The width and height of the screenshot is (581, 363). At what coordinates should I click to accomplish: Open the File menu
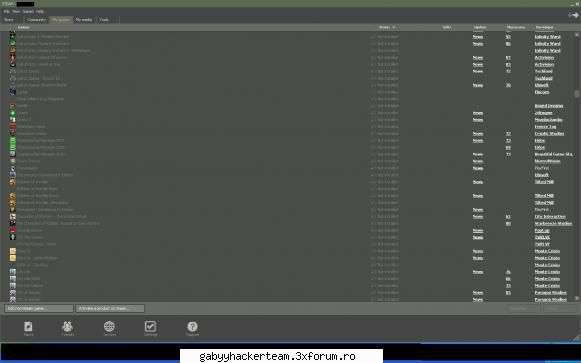[6, 11]
